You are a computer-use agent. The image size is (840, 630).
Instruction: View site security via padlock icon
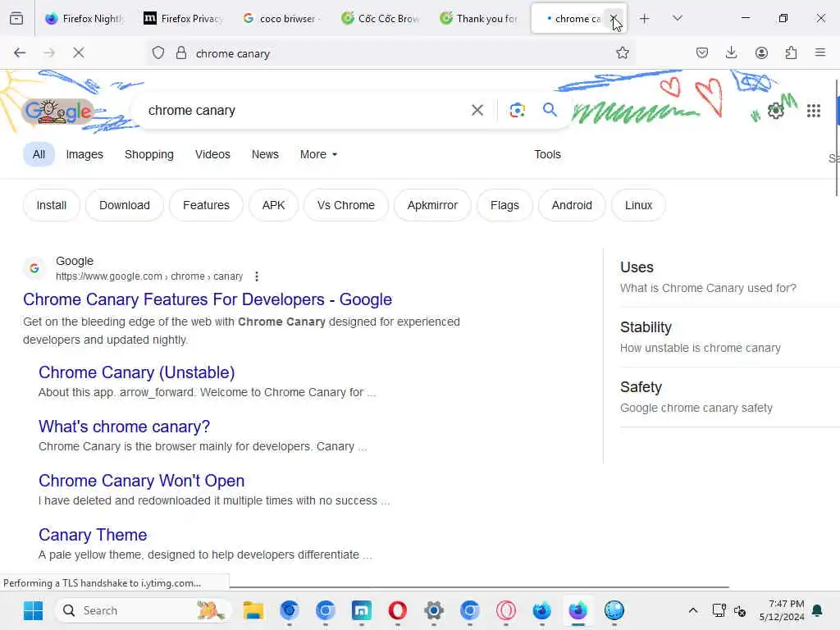click(x=181, y=53)
